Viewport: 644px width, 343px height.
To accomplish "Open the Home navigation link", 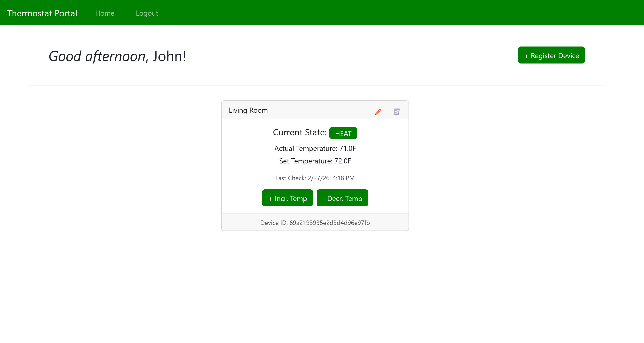I will [104, 13].
